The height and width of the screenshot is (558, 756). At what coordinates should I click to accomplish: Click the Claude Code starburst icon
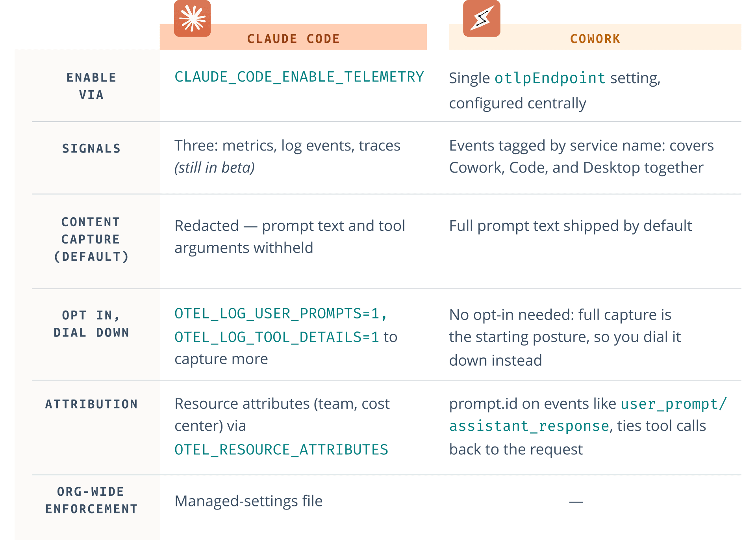point(192,19)
